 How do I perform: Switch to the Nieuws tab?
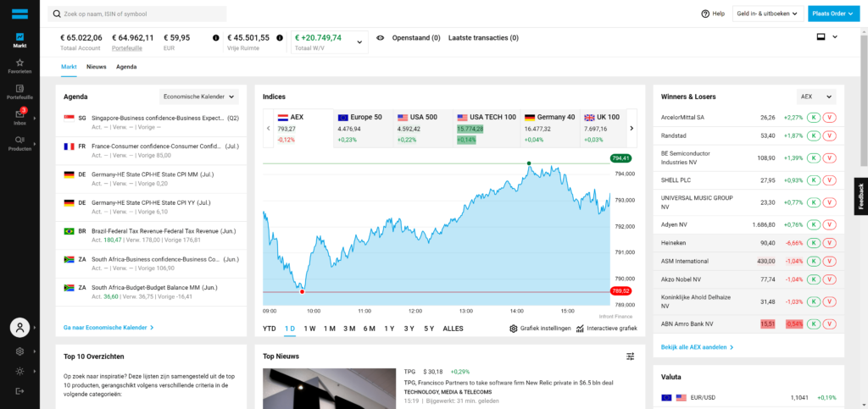coord(97,67)
